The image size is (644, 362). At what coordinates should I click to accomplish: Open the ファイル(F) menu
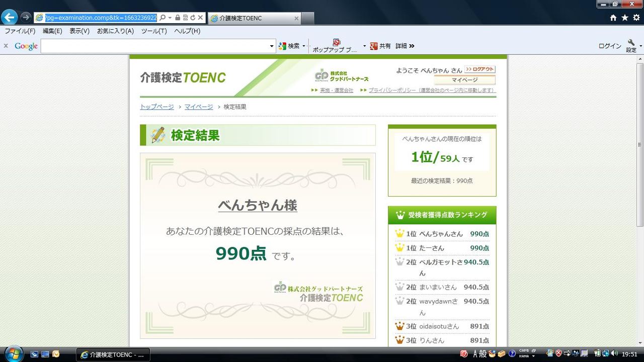point(20,31)
